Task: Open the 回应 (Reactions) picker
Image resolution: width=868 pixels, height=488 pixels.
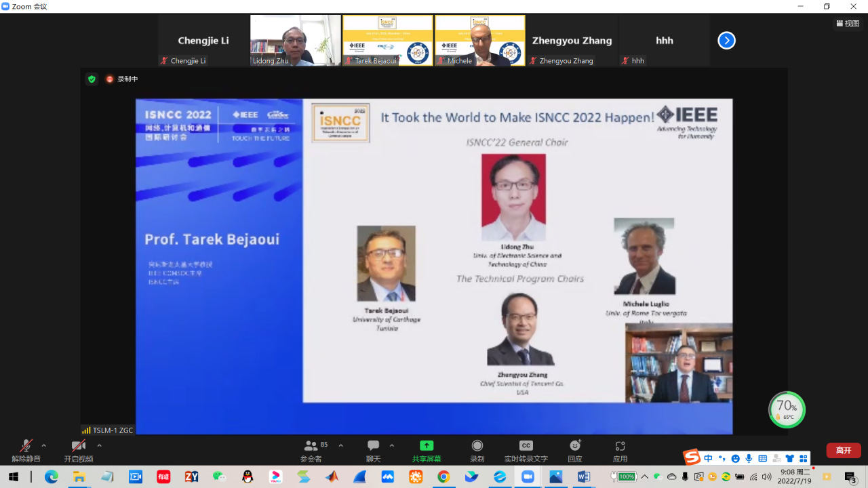Action: click(576, 448)
